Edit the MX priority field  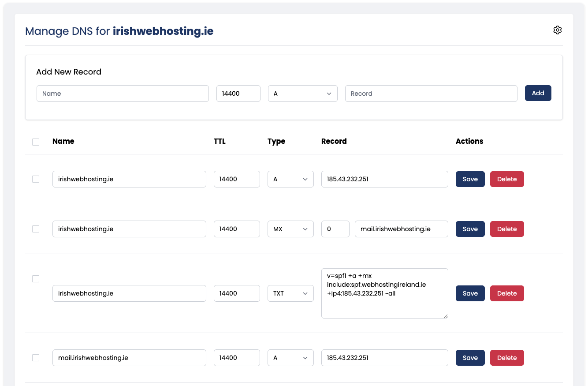pyautogui.click(x=335, y=229)
